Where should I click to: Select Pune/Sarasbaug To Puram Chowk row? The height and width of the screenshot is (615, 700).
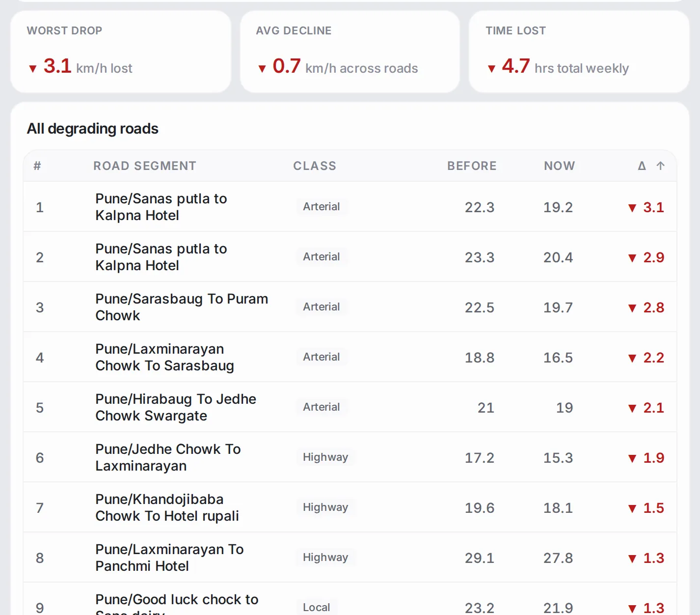pyautogui.click(x=350, y=307)
